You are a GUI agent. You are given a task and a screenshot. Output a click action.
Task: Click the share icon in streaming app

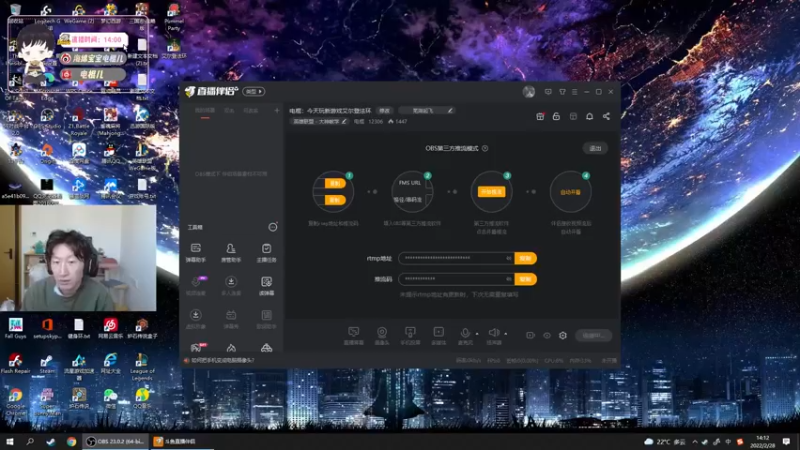pyautogui.click(x=606, y=116)
